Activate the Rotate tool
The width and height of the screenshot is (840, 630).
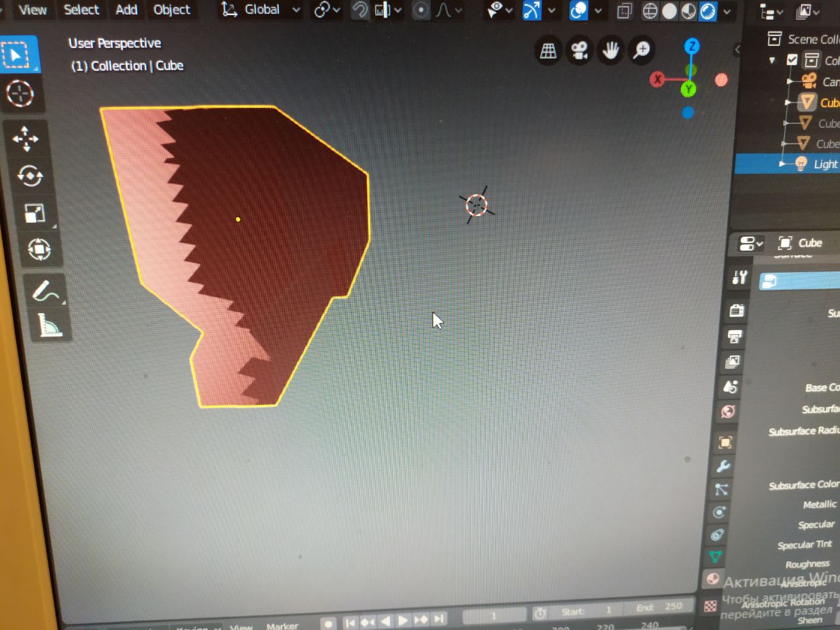(30, 176)
